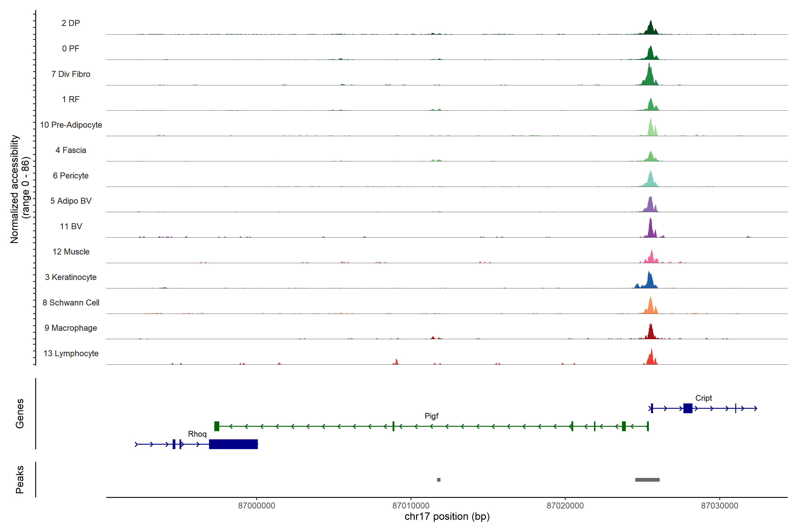Click the Cript gene label
The width and height of the screenshot is (798, 532).
pos(703,398)
